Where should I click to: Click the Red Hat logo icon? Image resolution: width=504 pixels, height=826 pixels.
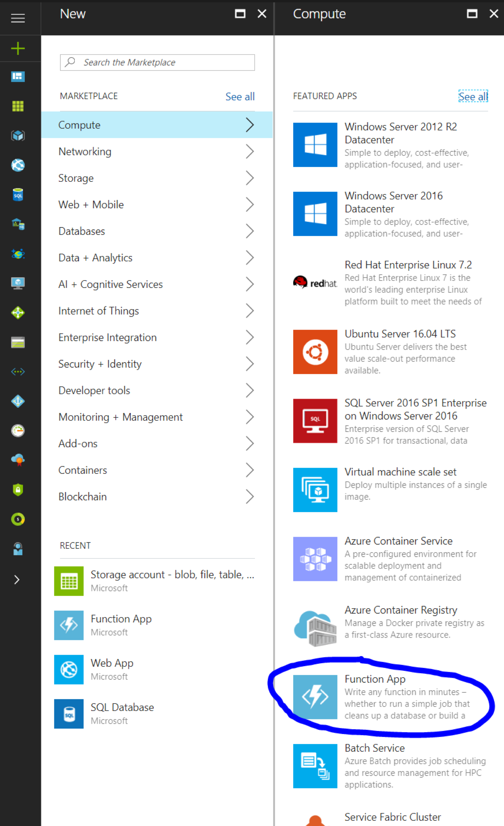pos(315,283)
